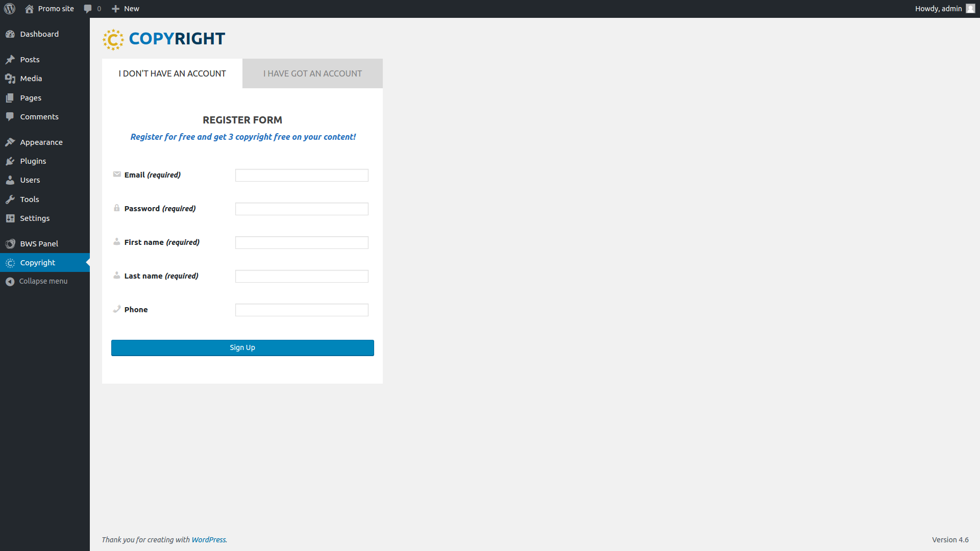This screenshot has width=980, height=551.
Task: Click the Appearance paintbrush icon
Action: 10,142
